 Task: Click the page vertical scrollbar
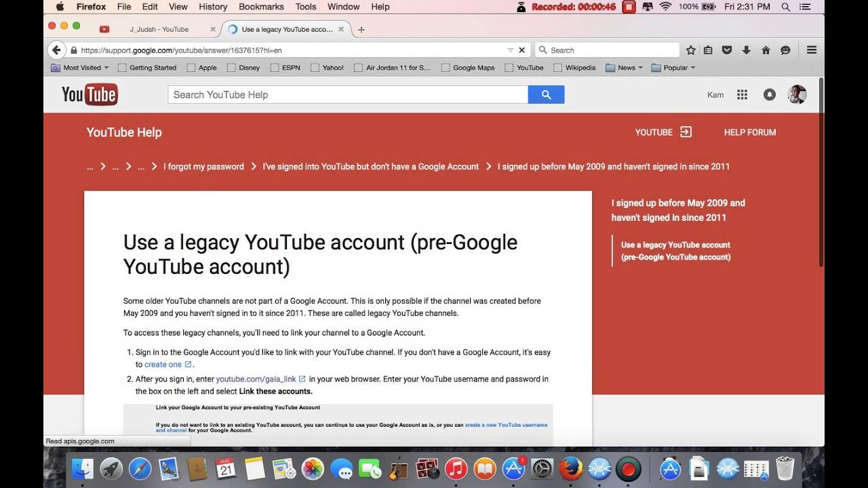click(x=822, y=171)
